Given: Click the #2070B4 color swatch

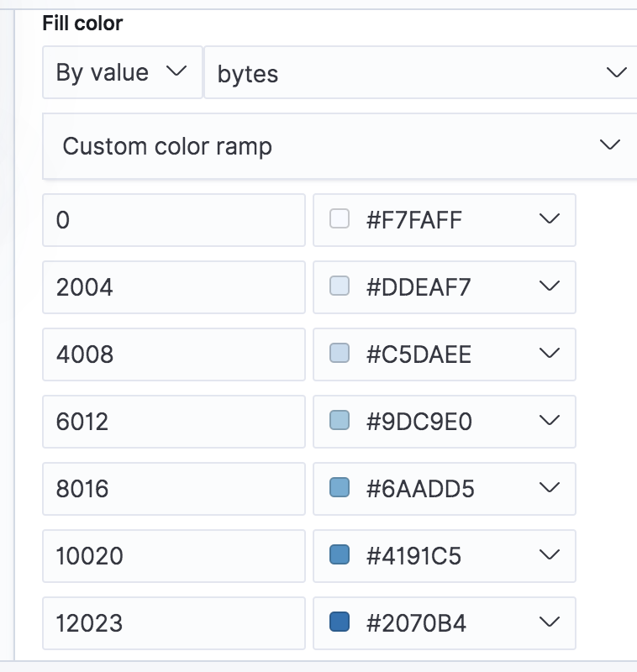Looking at the screenshot, I should point(340,622).
